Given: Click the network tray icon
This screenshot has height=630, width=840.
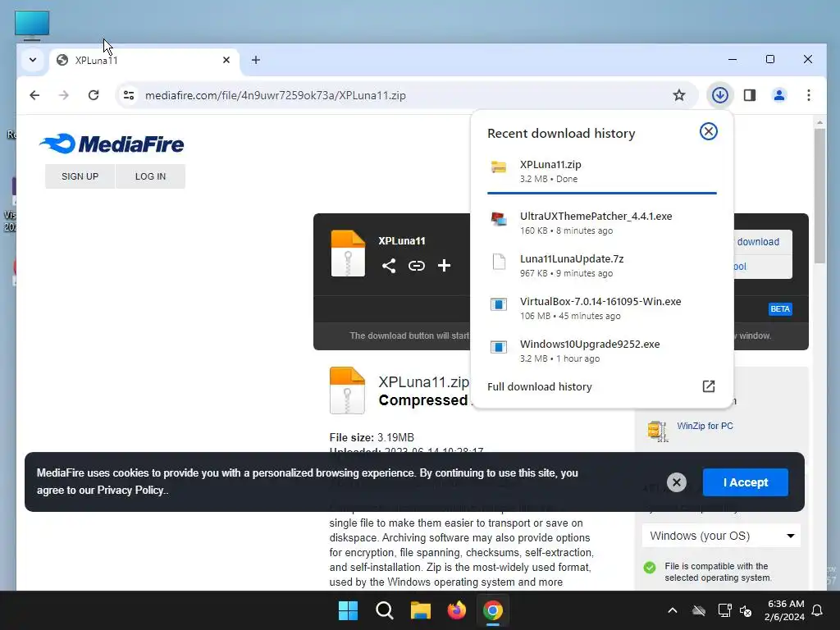Looking at the screenshot, I should 724,610.
